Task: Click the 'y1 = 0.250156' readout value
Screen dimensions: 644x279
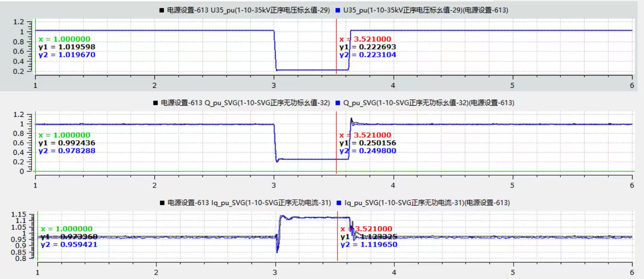Action: 368,143
